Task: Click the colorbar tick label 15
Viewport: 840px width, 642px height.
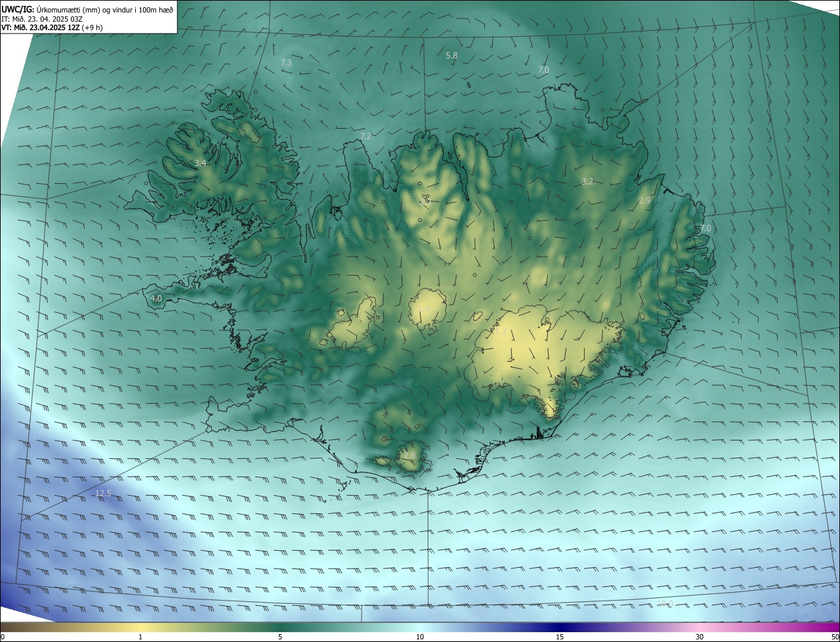Action: pos(560,637)
